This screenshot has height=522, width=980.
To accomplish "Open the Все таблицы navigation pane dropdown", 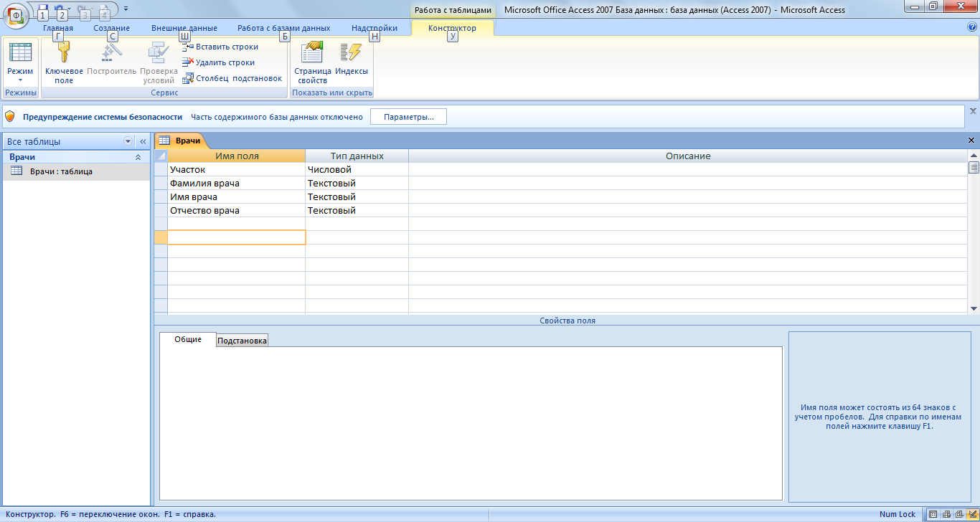I will click(128, 142).
